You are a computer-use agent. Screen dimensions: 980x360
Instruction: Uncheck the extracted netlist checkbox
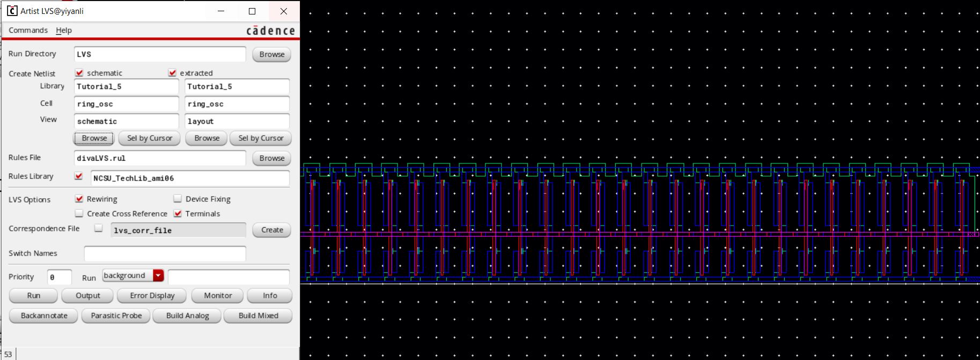[x=172, y=73]
